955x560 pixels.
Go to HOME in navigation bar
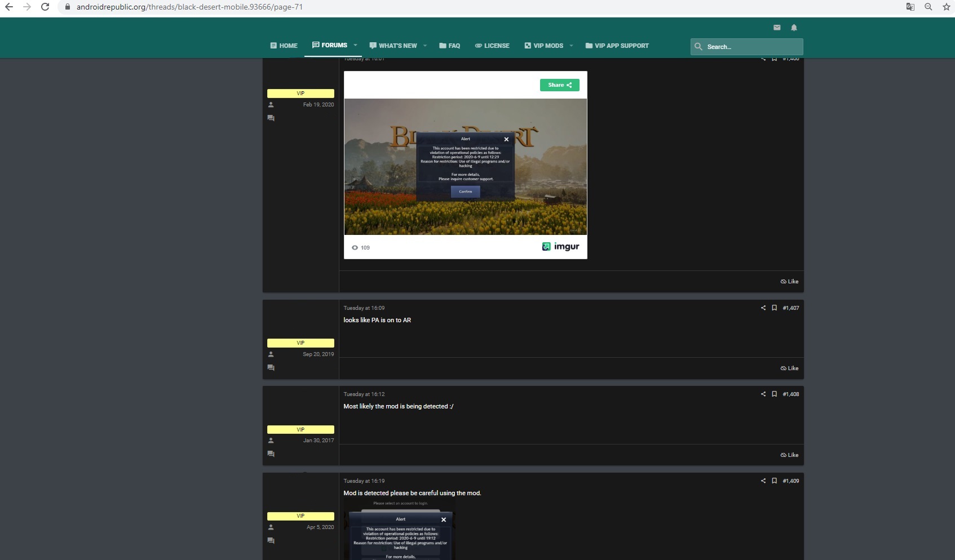point(284,46)
